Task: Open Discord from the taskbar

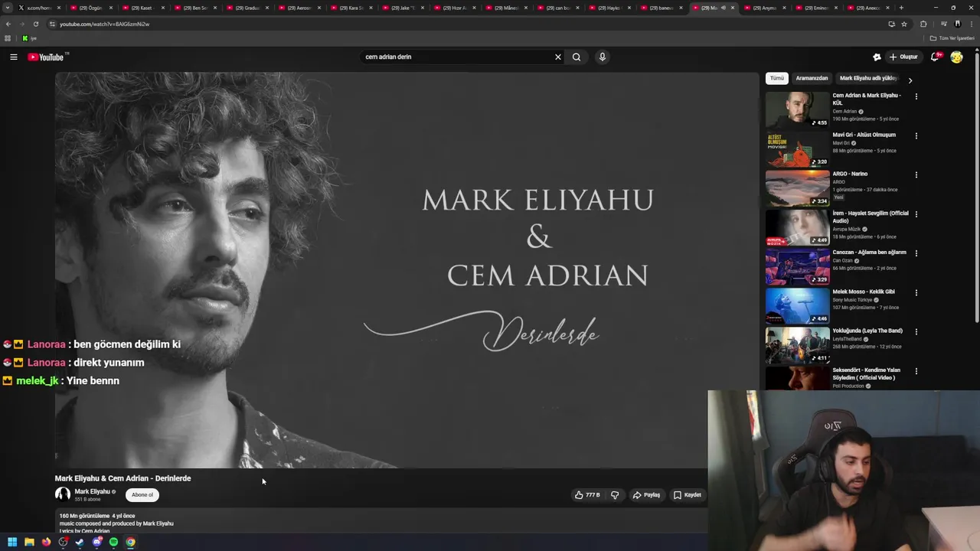Action: pos(96,542)
